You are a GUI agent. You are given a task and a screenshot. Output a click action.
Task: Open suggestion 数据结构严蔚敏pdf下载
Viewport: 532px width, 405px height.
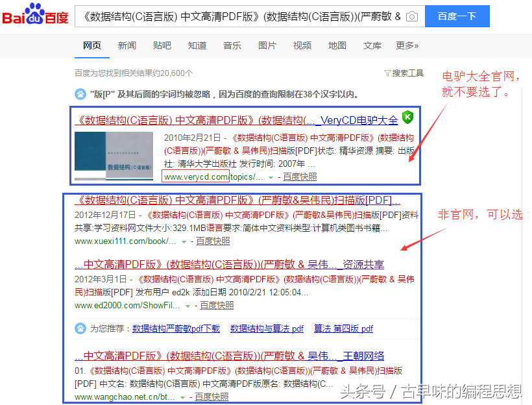click(x=176, y=328)
